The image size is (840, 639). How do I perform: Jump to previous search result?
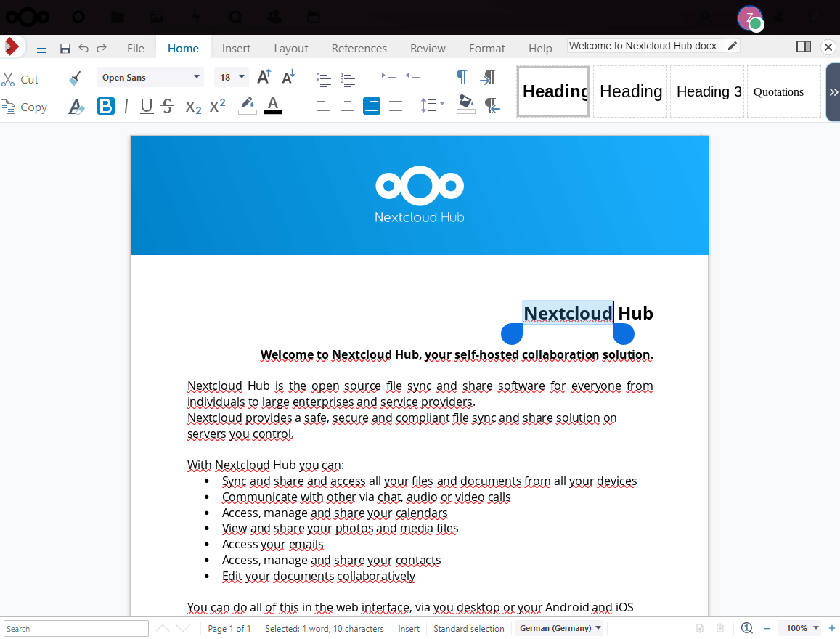(163, 628)
